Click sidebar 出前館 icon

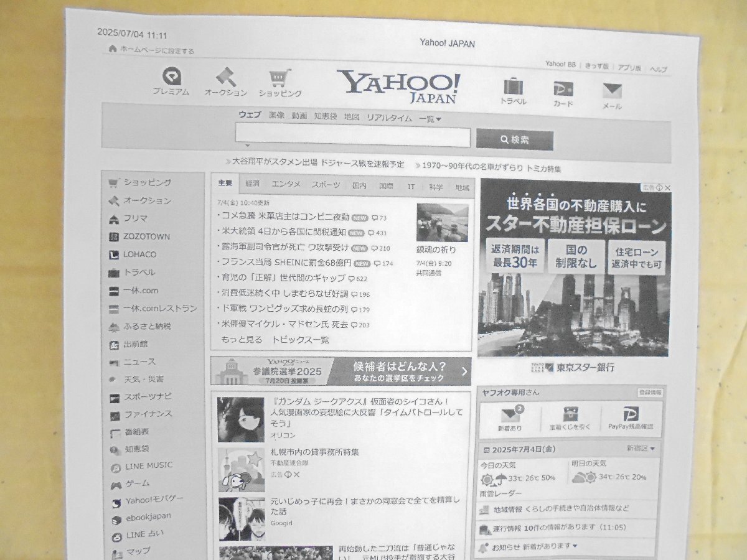coord(114,345)
